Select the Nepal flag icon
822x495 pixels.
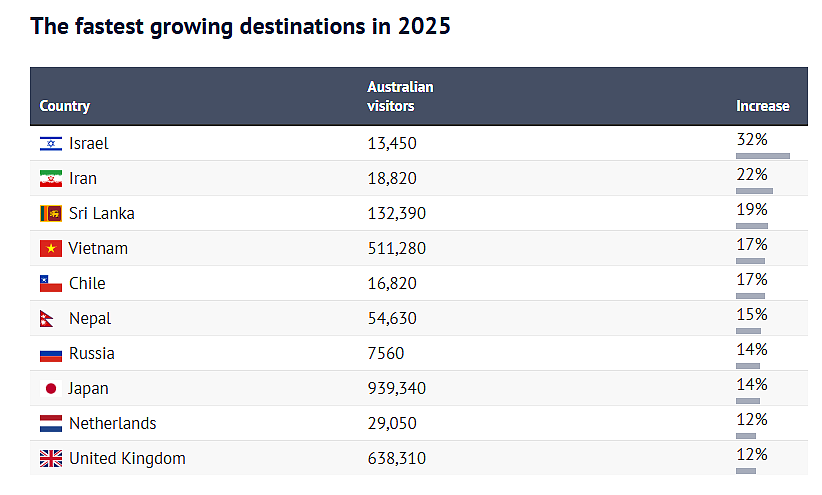pos(48,319)
